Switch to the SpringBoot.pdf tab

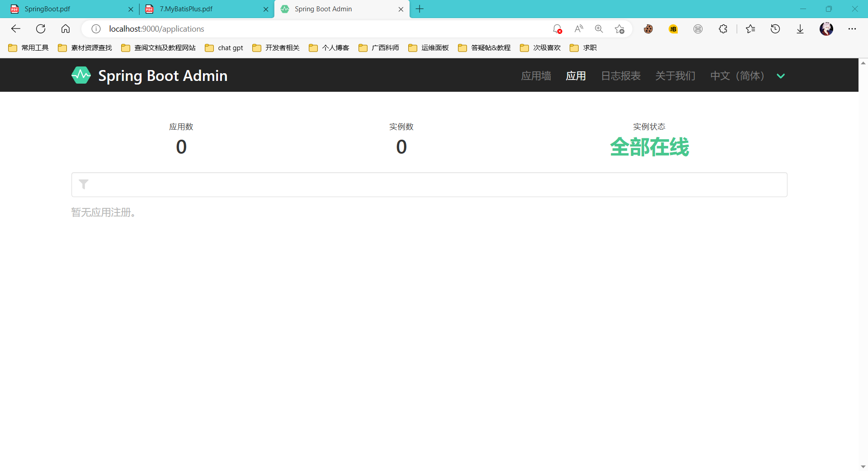click(x=70, y=9)
